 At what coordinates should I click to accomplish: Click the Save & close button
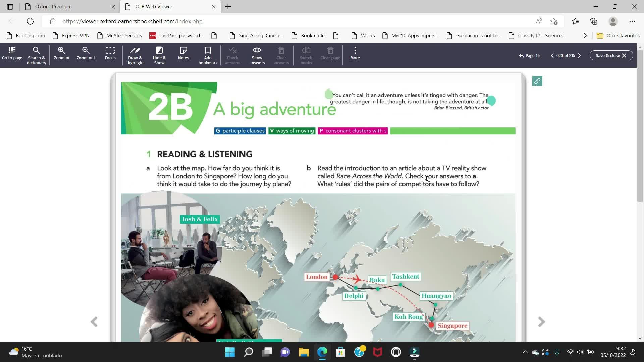pos(611,56)
